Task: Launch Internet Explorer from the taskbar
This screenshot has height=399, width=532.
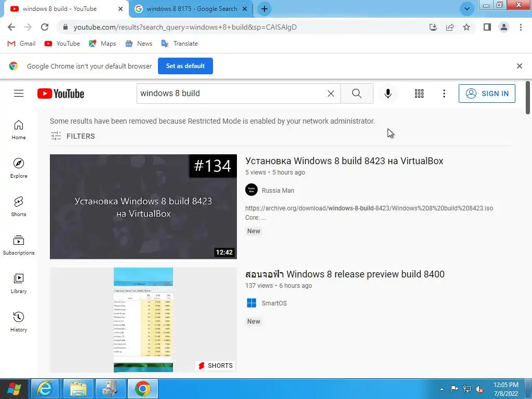Action: (45, 389)
